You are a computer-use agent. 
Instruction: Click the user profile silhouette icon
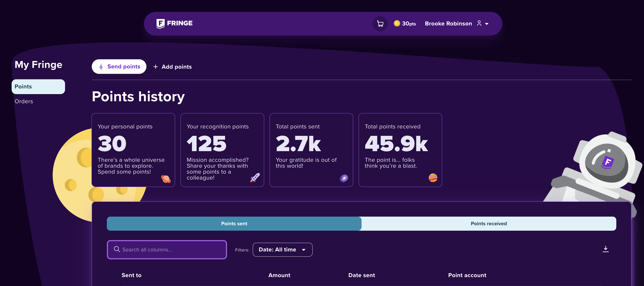pyautogui.click(x=479, y=23)
